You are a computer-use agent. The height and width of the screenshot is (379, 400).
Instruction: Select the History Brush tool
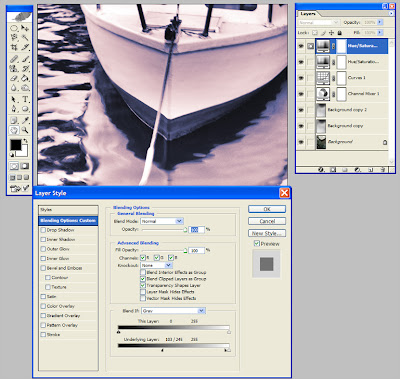(25, 69)
